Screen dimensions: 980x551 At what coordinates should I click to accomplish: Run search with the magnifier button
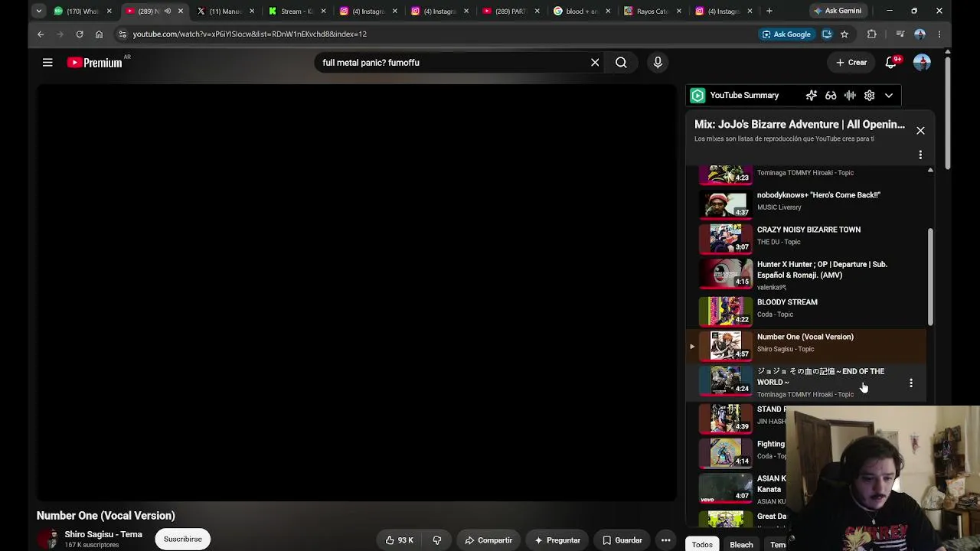click(621, 63)
